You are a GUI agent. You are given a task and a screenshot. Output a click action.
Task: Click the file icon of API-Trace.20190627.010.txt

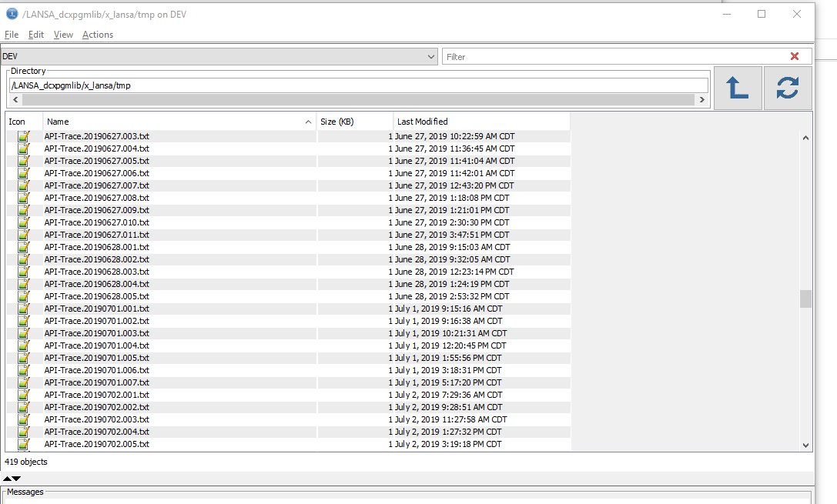point(24,222)
